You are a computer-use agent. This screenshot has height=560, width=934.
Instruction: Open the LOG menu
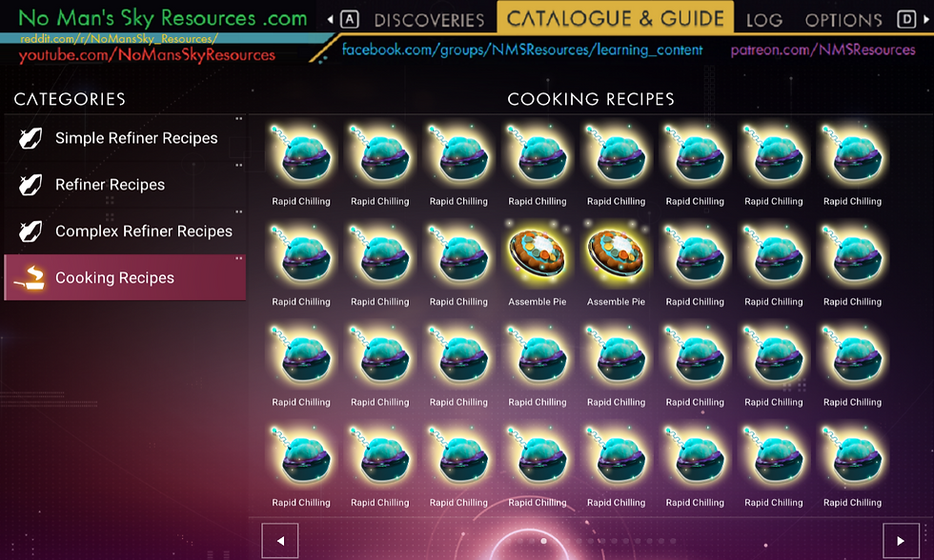pyautogui.click(x=763, y=18)
